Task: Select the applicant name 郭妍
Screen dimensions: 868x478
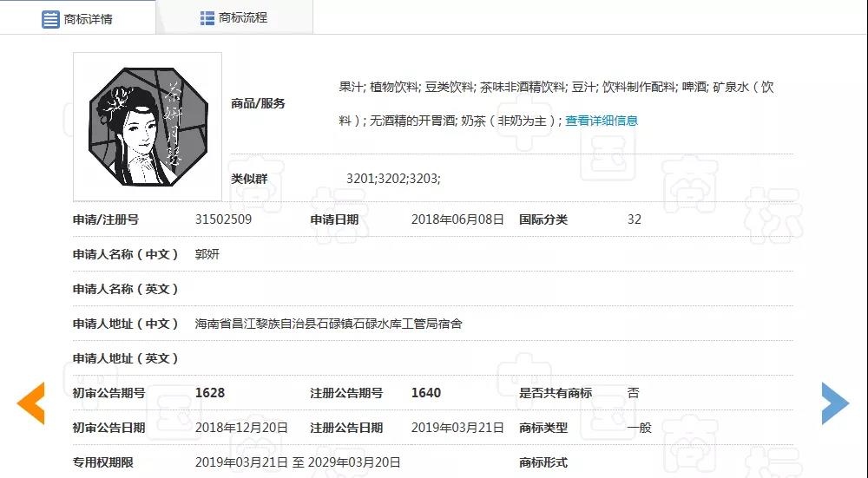Action: [x=207, y=254]
